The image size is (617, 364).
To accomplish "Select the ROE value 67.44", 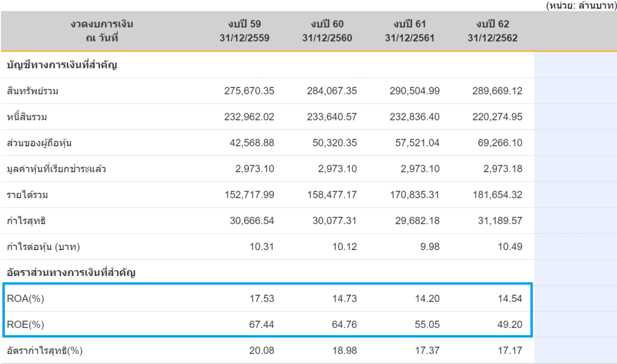I will 262,324.
